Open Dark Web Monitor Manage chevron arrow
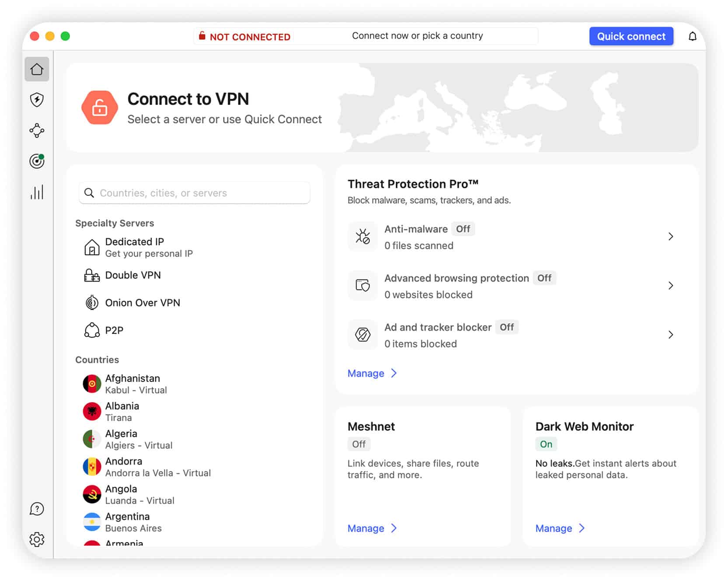The height and width of the screenshot is (581, 728). (x=582, y=528)
